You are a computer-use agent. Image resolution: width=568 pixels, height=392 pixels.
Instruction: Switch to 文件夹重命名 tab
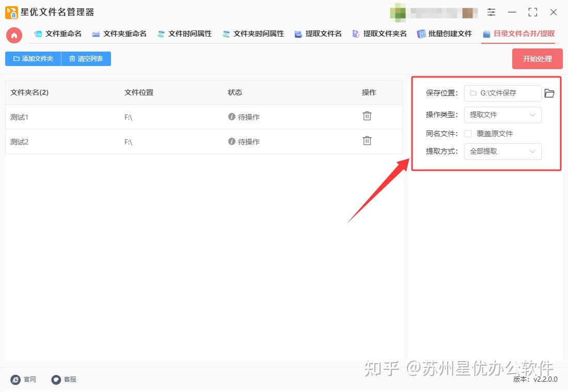pos(120,34)
